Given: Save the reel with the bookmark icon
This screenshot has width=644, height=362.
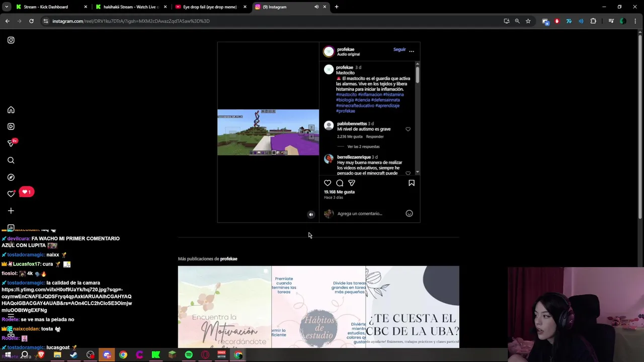Looking at the screenshot, I should (412, 183).
